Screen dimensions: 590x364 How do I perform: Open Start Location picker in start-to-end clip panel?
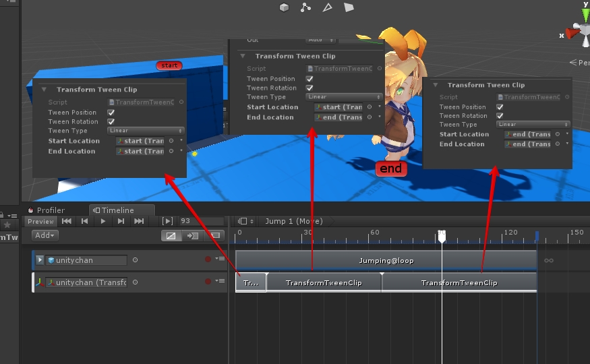370,107
